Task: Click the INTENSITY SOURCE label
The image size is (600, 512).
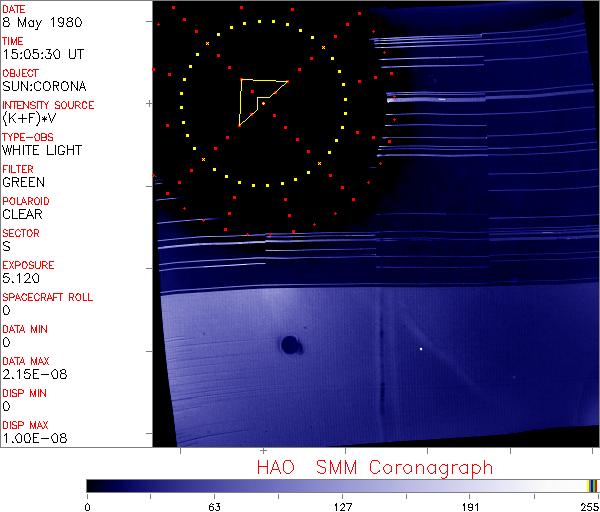Action: point(48,105)
